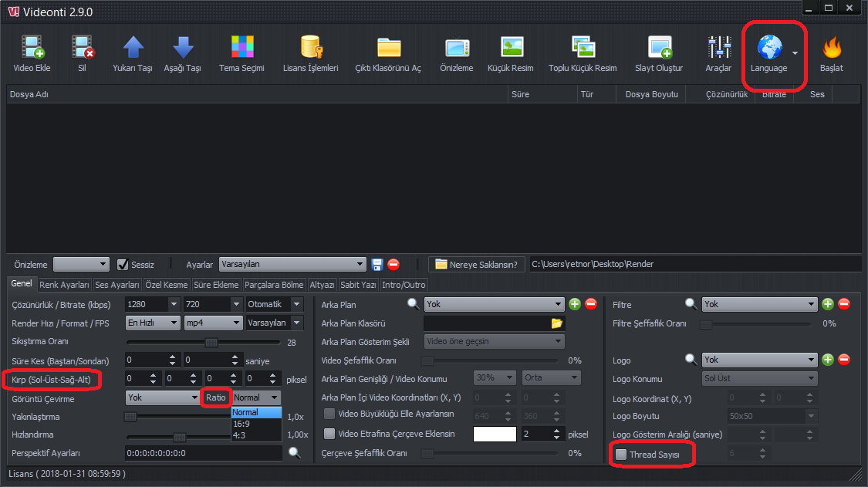Viewport: 868px width, 487px height.
Task: Enable Video Etrafına Çerçeve Eklensin checkbox
Action: (330, 434)
